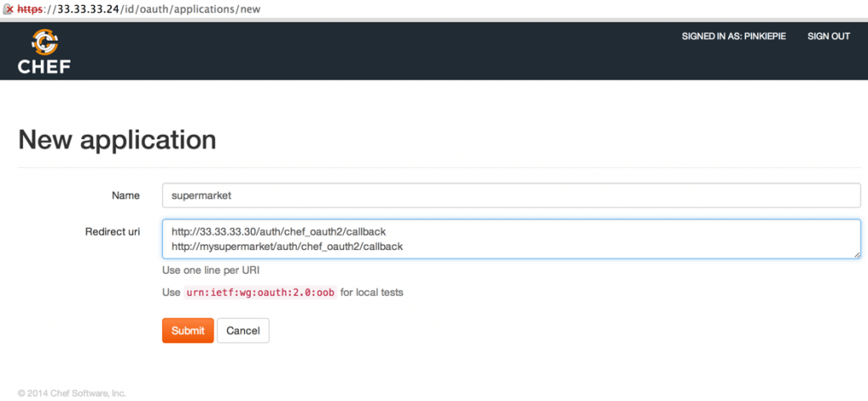This screenshot has height=401, width=868.
Task: Click the New application heading
Action: point(117,139)
